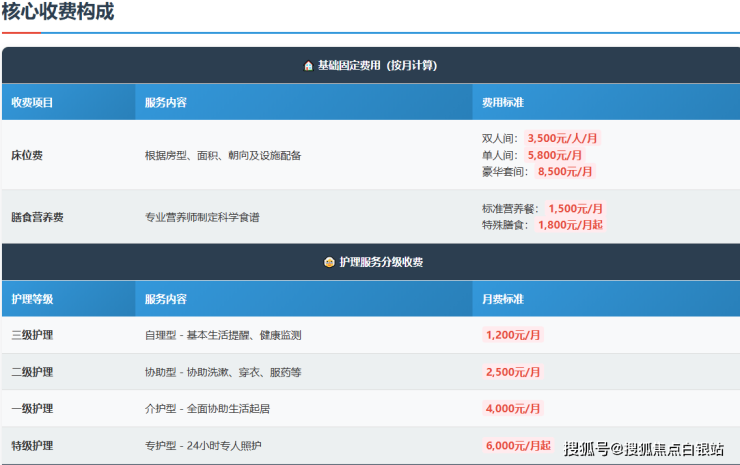Click the 搜狐号@搜狐焦点白银站 watermark
Viewport: 740px width, 465px height.
(x=644, y=447)
